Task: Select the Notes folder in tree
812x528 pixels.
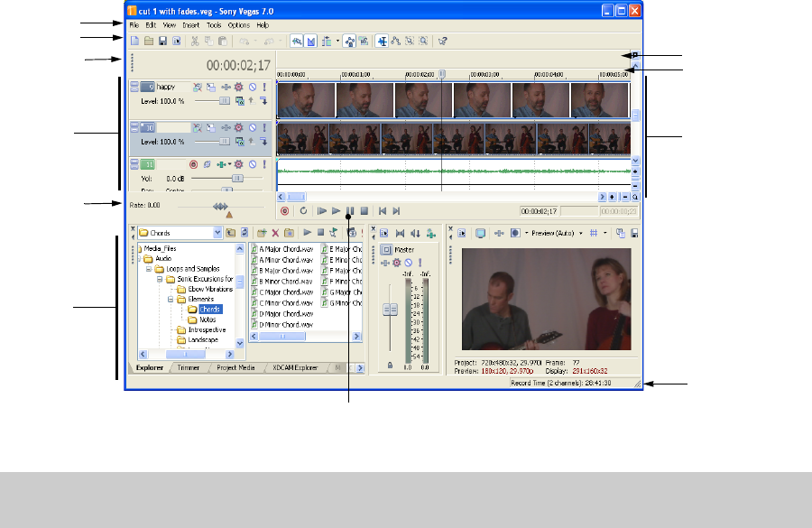Action: [208, 320]
